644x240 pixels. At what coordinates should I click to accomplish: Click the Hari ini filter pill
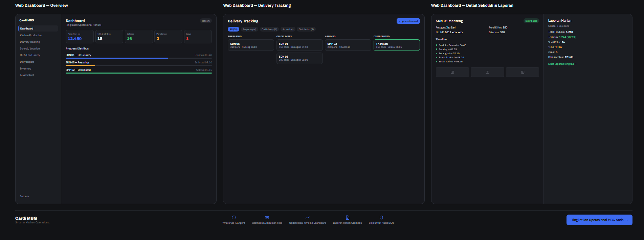click(206, 21)
